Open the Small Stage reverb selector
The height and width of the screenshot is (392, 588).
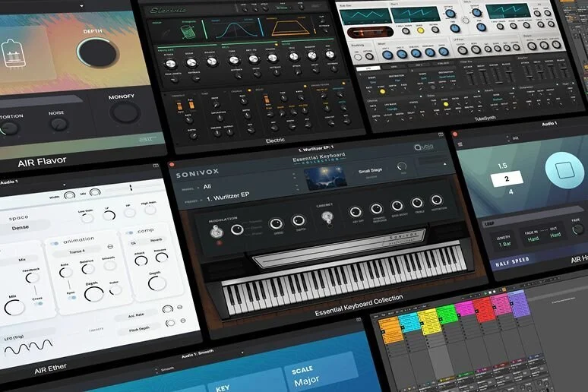point(370,171)
